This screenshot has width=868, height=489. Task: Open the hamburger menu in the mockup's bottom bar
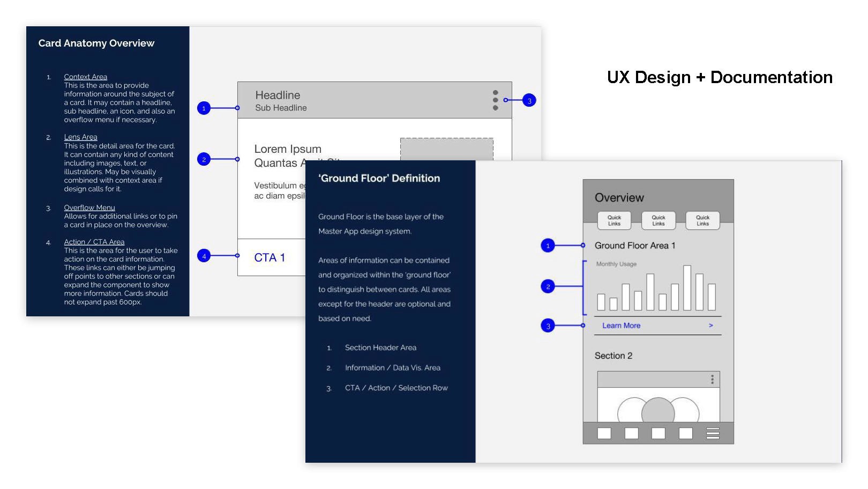click(x=713, y=433)
